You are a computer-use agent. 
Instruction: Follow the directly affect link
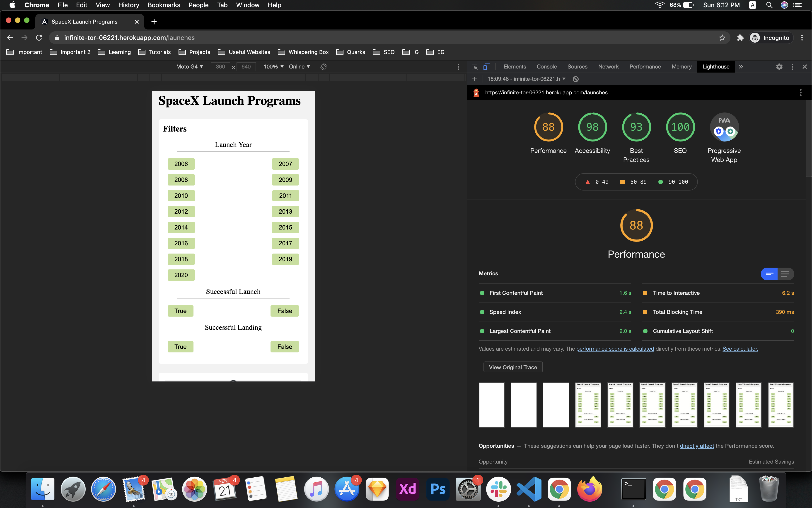point(697,446)
